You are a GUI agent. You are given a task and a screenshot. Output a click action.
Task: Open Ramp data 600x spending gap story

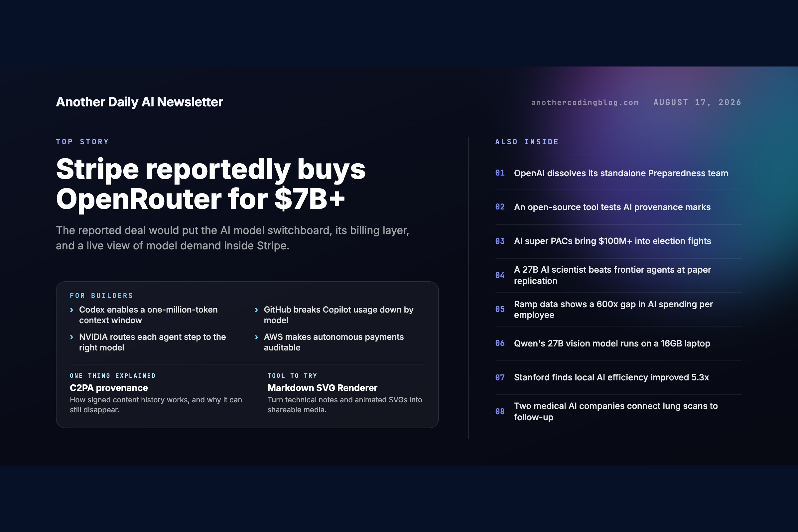click(613, 310)
